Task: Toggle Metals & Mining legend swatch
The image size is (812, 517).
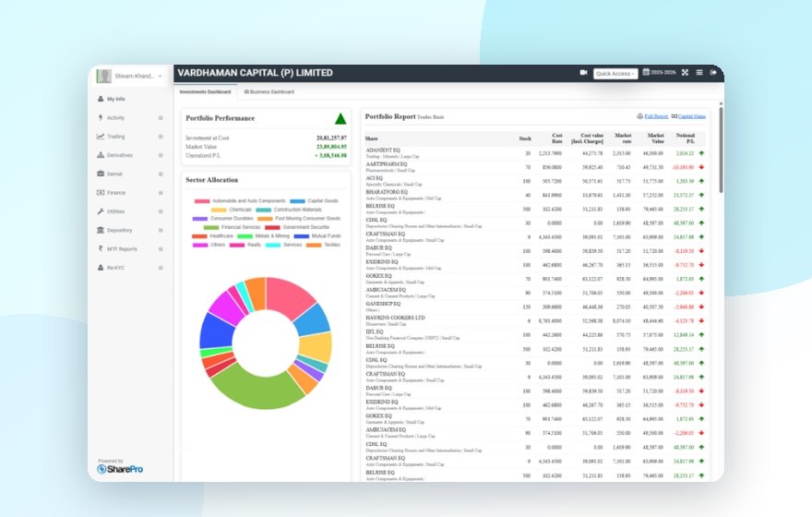Action: [x=245, y=236]
